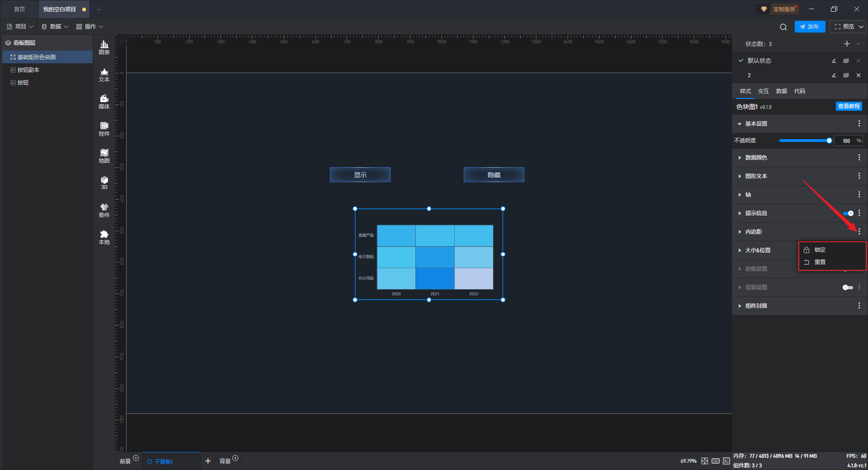Choose 锁定 from the context menu
This screenshot has height=470, width=868.
pos(832,250)
